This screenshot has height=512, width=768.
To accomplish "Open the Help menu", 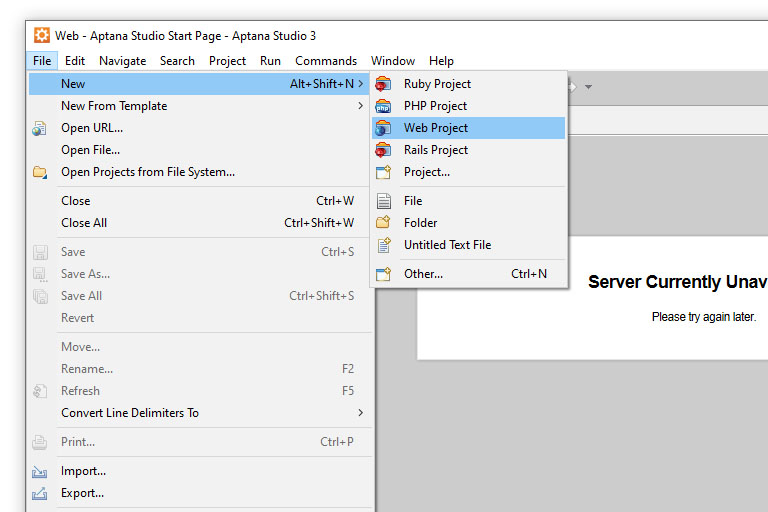I will pos(441,61).
